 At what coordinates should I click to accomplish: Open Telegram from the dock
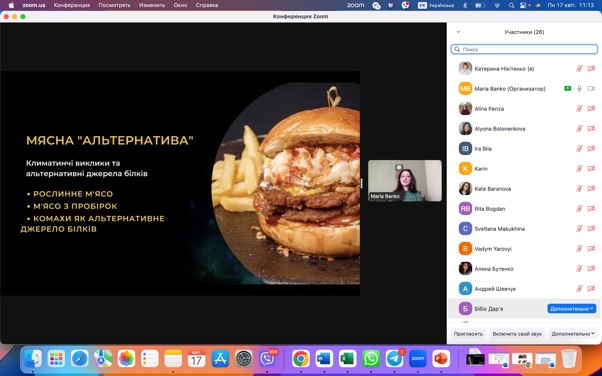click(x=394, y=359)
